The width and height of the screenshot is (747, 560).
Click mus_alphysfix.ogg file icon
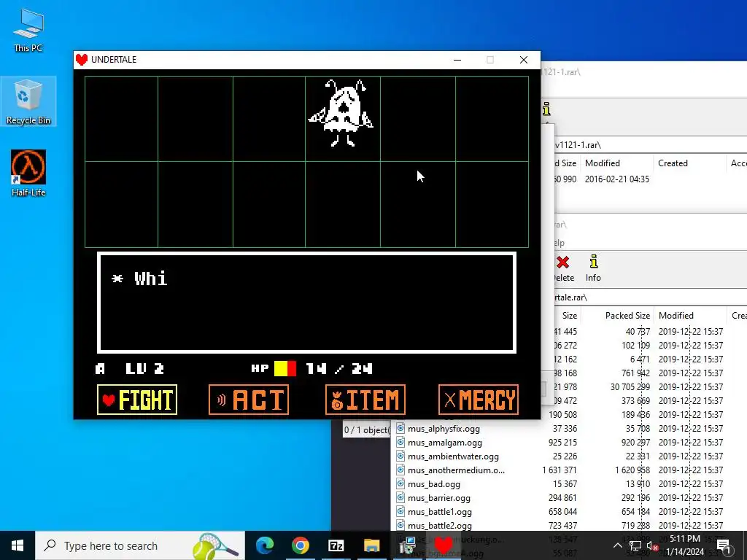coord(400,428)
